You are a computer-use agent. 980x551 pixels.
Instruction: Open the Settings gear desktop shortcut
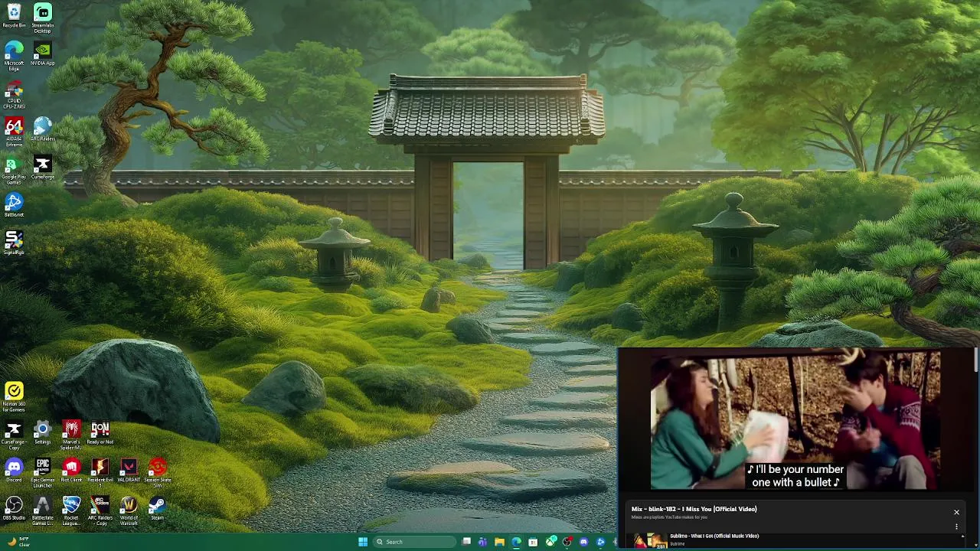pyautogui.click(x=43, y=432)
